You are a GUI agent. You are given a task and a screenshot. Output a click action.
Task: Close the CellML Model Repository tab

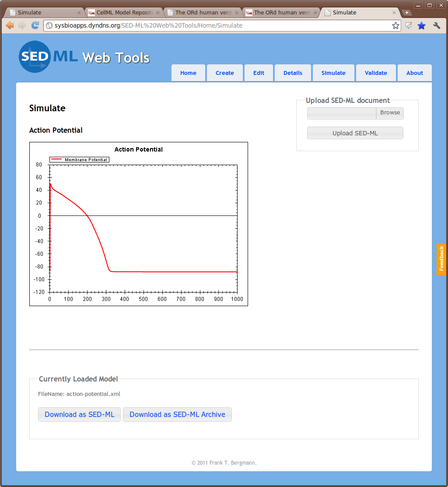tap(158, 13)
